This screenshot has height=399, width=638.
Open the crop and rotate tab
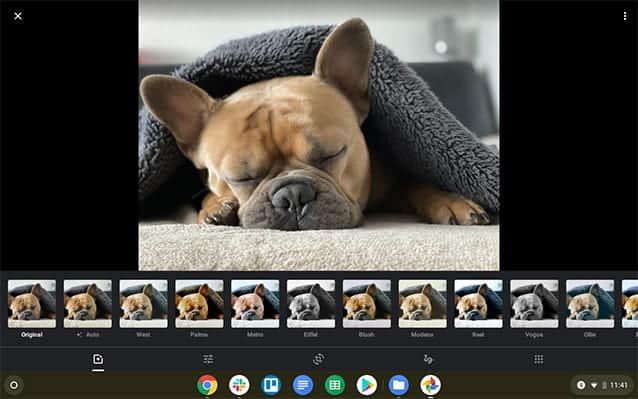(318, 359)
